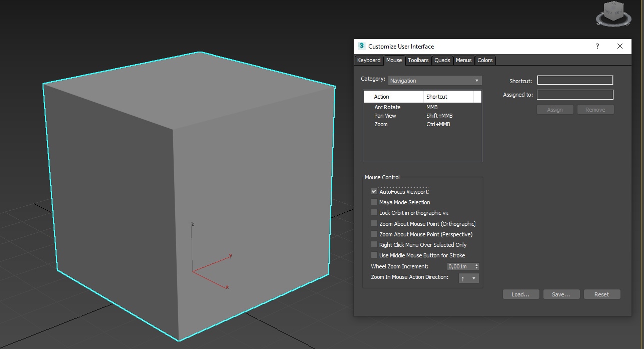This screenshot has height=349, width=644.
Task: Click the Shortcut input field
Action: [575, 80]
